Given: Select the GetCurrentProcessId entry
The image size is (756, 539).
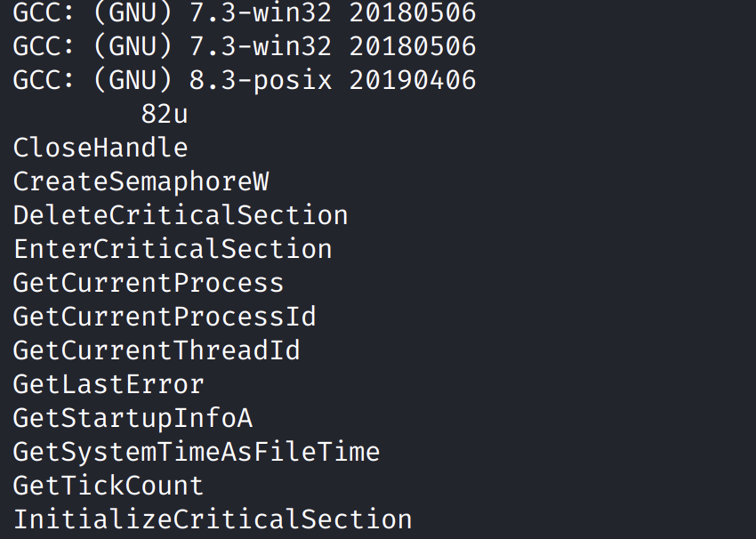Looking at the screenshot, I should 165,317.
